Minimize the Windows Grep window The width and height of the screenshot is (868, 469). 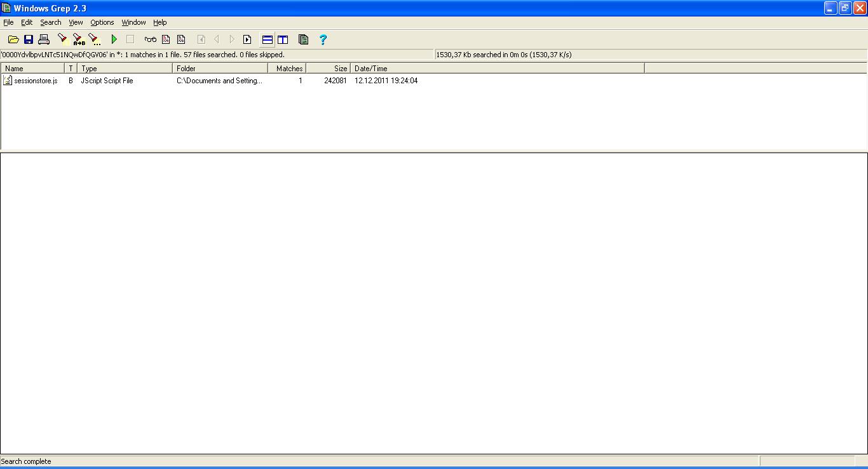click(831, 8)
